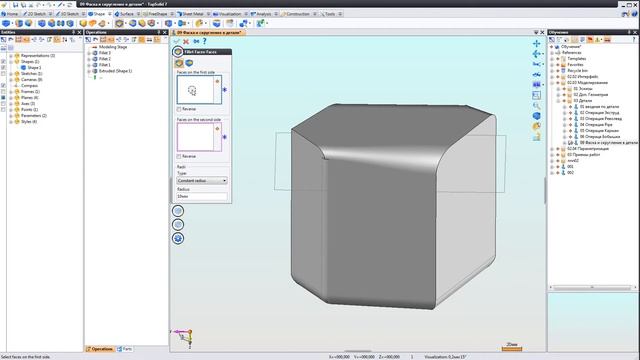
Task: Toggle visibility checkbox for Shapes (1)
Action: tap(3, 62)
